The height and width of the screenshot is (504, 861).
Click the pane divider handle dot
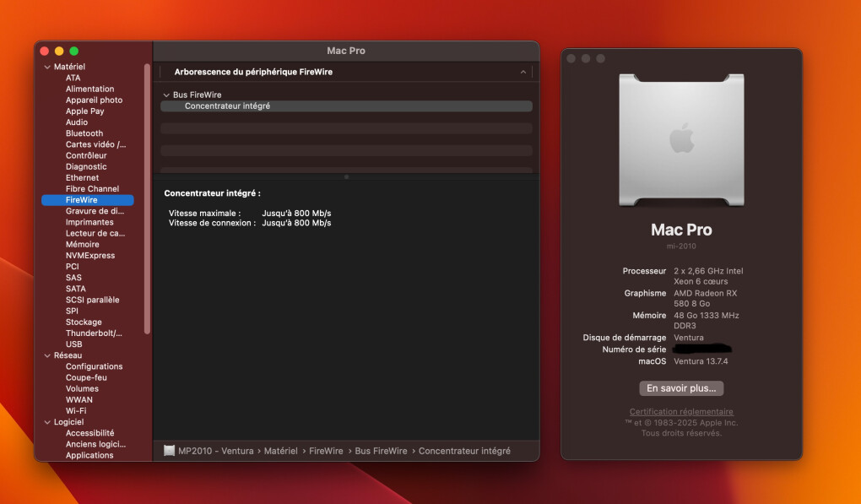(x=346, y=176)
